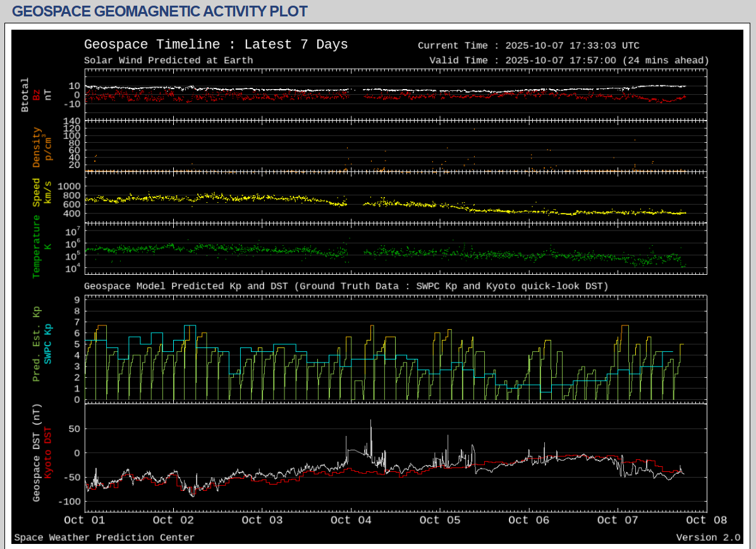Click the Space Weather Prediction Center credit
Image resolution: width=756 pixels, height=549 pixels.
tap(104, 538)
